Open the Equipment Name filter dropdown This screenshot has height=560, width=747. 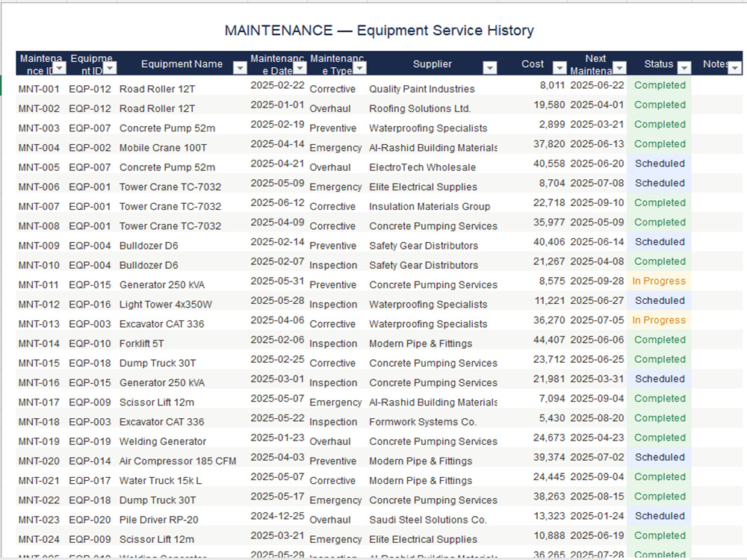[x=240, y=69]
